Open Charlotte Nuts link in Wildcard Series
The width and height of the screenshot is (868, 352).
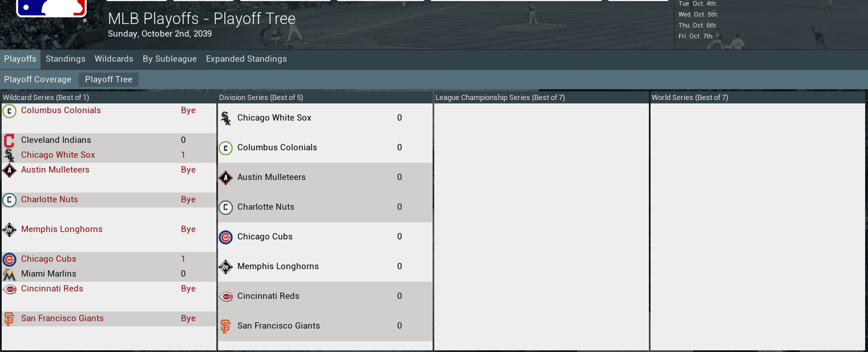tap(50, 199)
